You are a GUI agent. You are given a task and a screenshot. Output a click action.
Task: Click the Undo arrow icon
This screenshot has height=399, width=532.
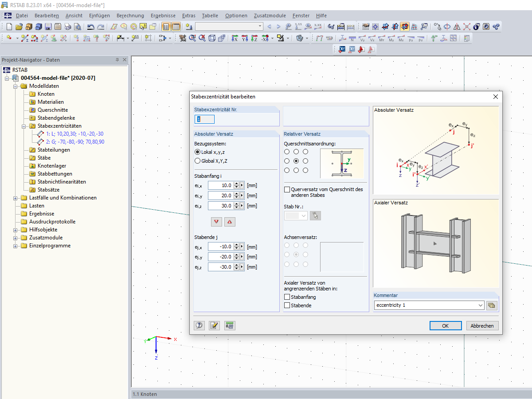pos(90,27)
